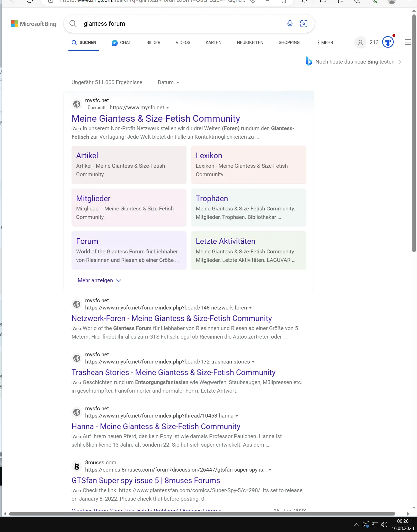This screenshot has height=532, width=417.
Task: Open Hanna result title
Action: (x=156, y=427)
